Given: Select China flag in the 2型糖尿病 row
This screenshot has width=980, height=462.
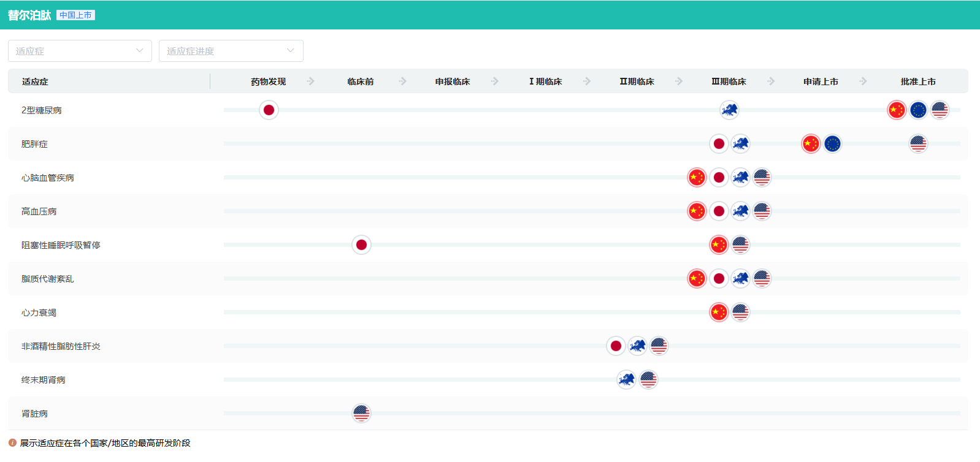Looking at the screenshot, I should click(897, 110).
